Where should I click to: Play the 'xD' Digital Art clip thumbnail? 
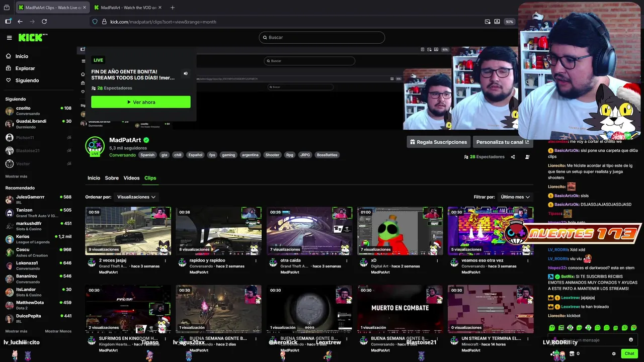[400, 231]
